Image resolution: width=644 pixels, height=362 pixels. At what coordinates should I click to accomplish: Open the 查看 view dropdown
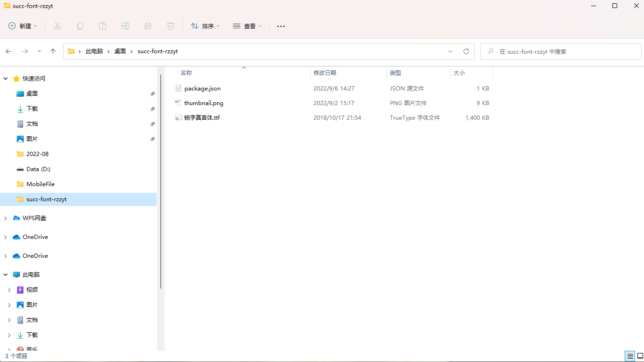247,26
